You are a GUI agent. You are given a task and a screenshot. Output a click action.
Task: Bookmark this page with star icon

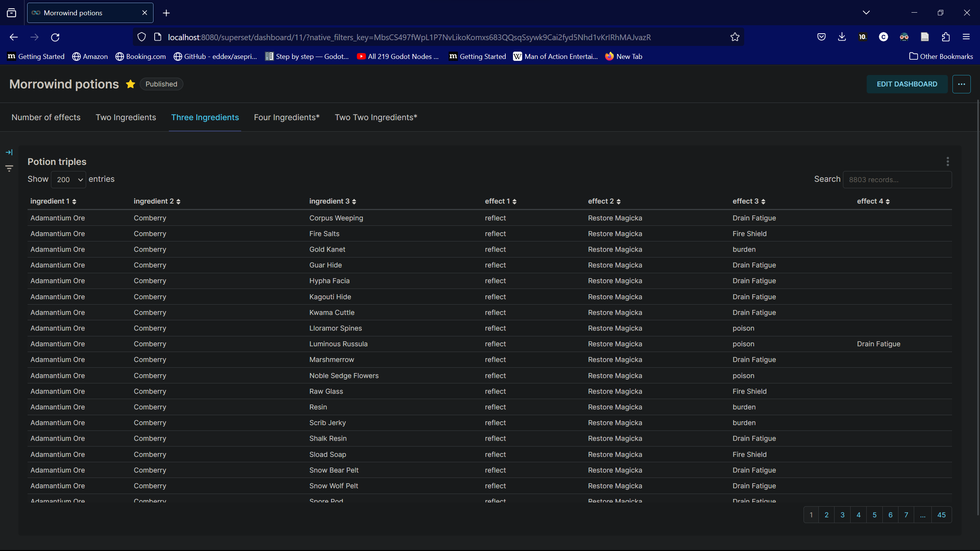coord(735,37)
